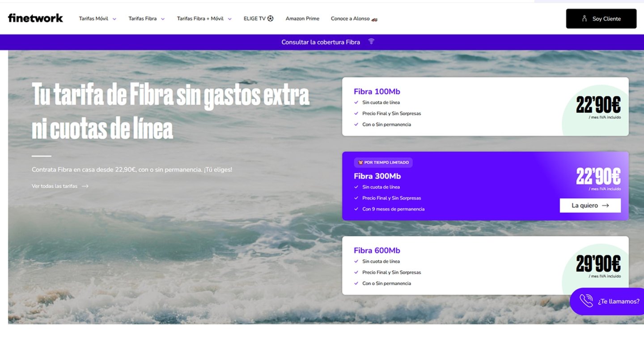Click the finetwork logo
Screen dimensions: 644x362
[x=35, y=18]
